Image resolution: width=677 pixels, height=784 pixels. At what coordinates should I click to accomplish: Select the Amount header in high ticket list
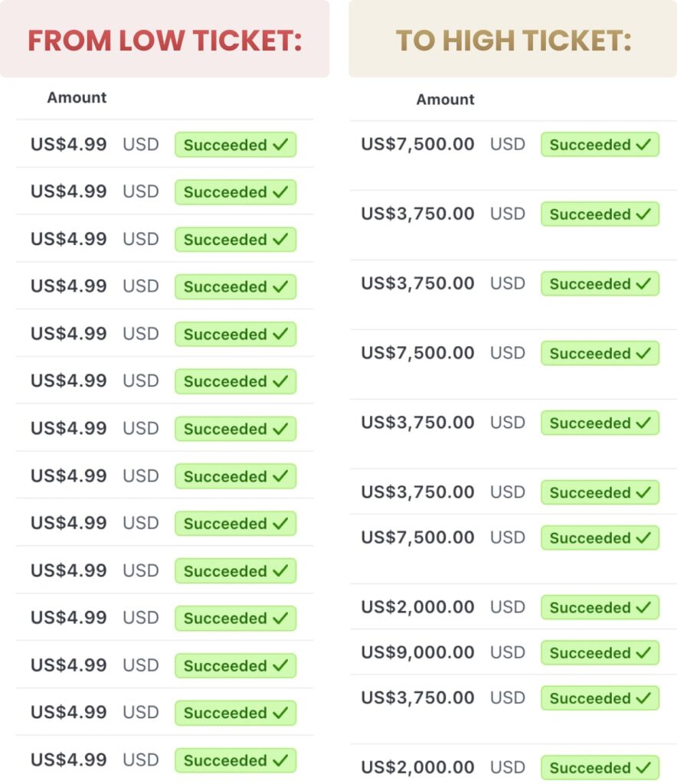click(x=446, y=100)
